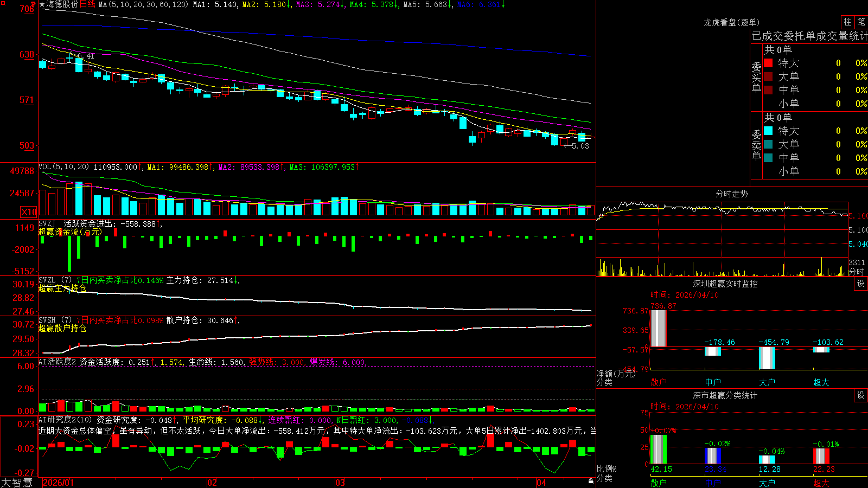868x488 pixels.
Task: Click the 连续飘红: 0.000 legend text
Action: [x=300, y=420]
